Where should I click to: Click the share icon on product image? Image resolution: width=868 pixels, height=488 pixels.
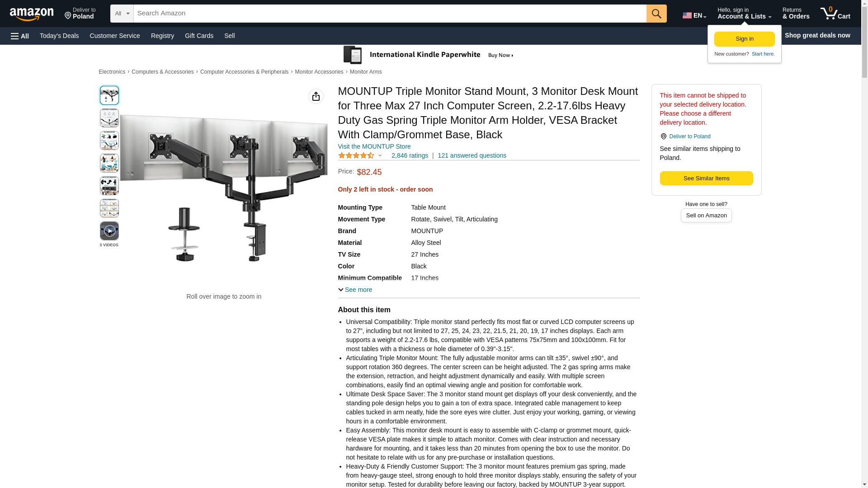[316, 96]
